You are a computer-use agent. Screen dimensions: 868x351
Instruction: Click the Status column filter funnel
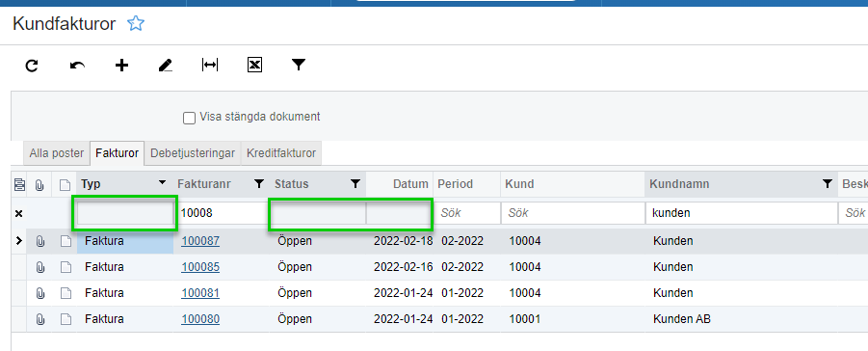355,184
